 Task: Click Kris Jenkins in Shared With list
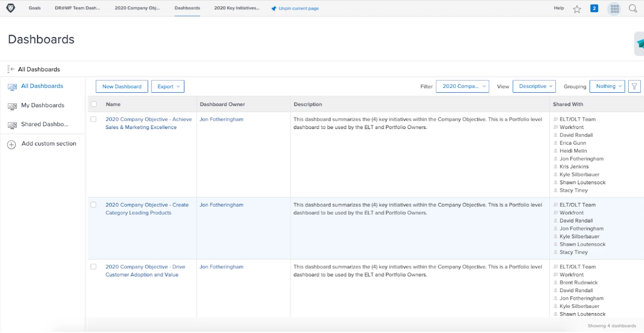(x=574, y=167)
